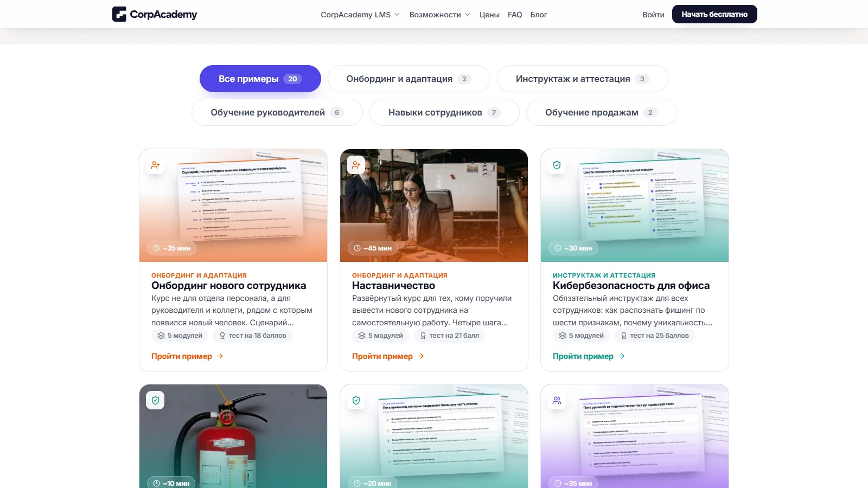This screenshot has width=868, height=488.
Task: Open the CorpAcademy logo home link
Action: point(155,14)
